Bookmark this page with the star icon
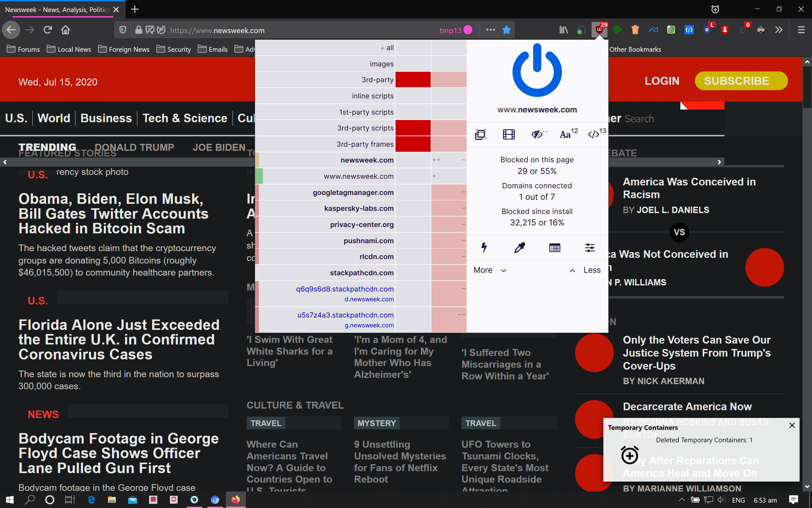Viewport: 812px width, 508px height. point(506,30)
